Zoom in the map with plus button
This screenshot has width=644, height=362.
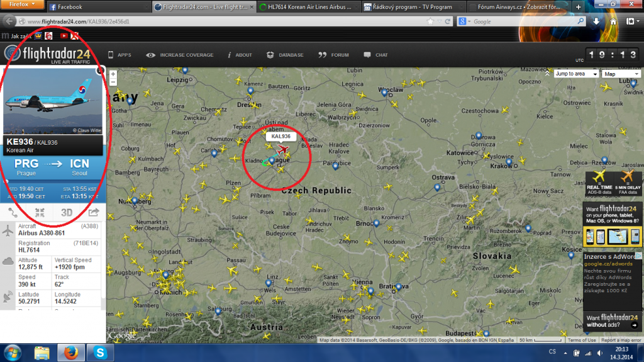tap(113, 74)
